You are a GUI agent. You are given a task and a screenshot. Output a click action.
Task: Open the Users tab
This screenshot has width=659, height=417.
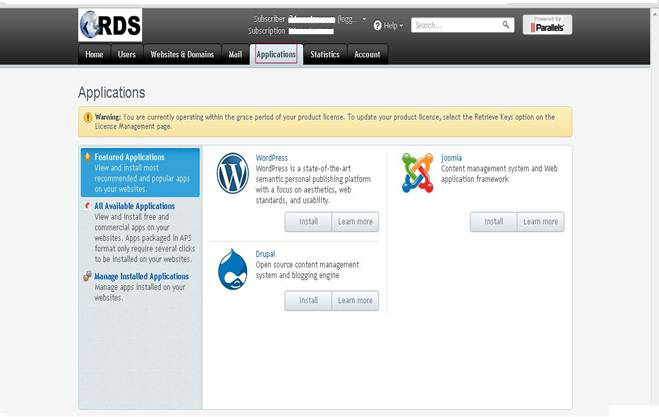127,54
